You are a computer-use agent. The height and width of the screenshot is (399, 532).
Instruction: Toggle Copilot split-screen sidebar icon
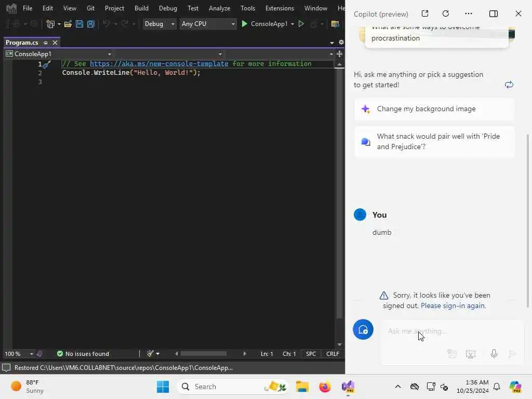[494, 14]
